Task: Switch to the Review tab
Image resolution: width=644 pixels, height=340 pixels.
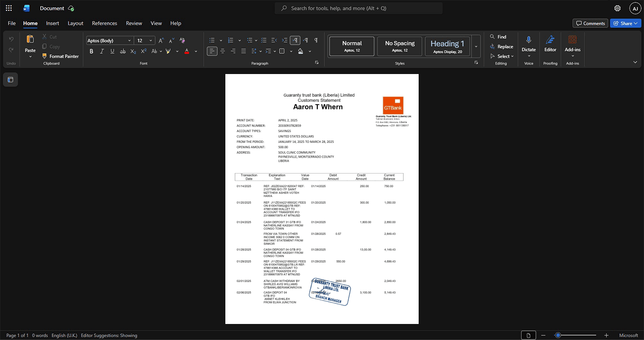Action: [134, 23]
